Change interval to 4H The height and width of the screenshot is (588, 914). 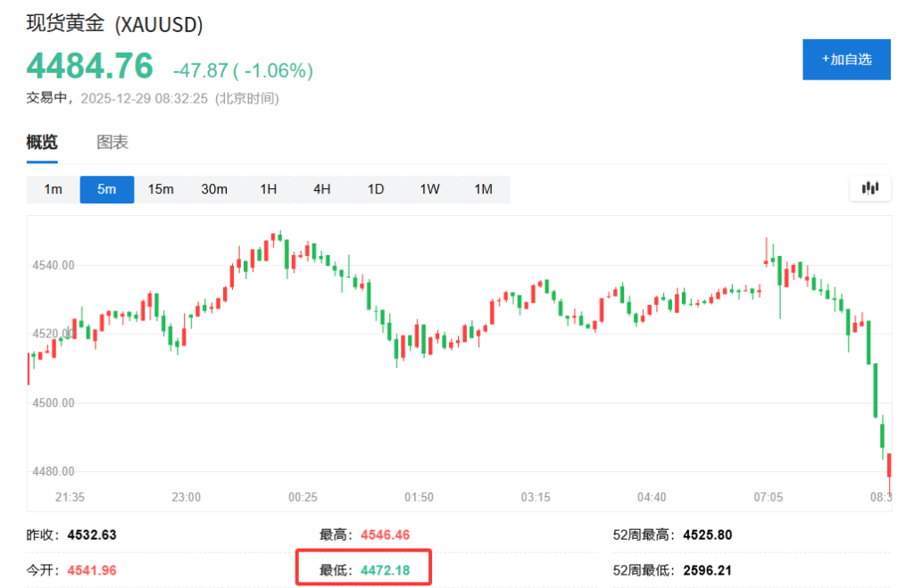click(322, 189)
